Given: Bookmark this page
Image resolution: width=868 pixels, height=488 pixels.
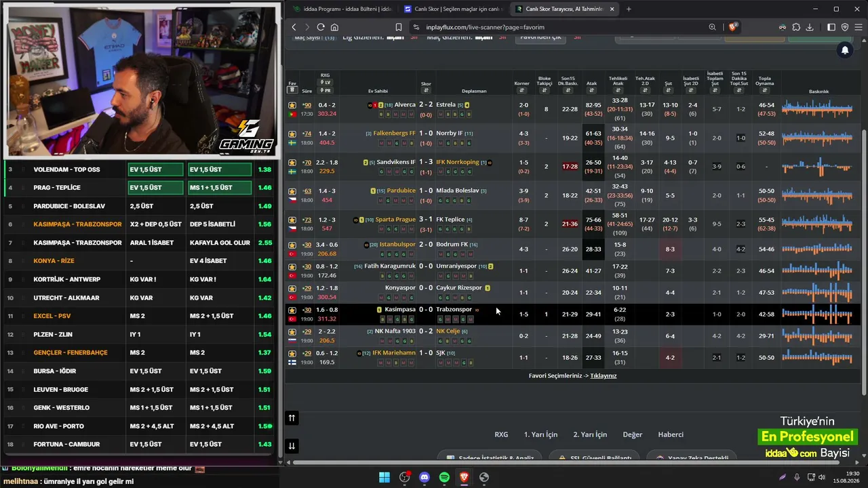Looking at the screenshot, I should pyautogui.click(x=399, y=27).
